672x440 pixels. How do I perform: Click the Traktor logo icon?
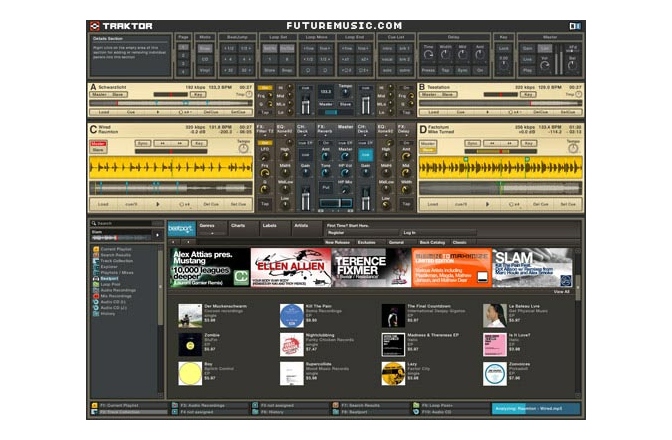pyautogui.click(x=95, y=26)
